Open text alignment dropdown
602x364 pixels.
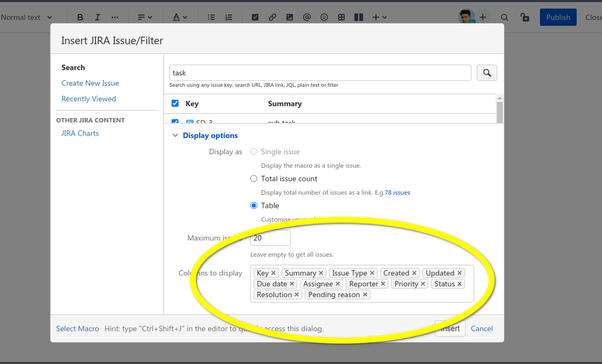(145, 17)
